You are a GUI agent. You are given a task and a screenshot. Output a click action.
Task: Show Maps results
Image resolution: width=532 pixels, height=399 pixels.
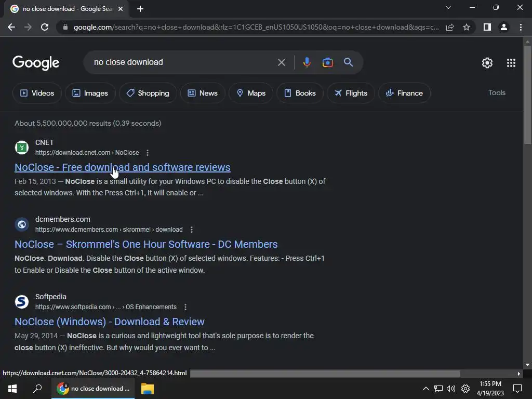tap(251, 93)
